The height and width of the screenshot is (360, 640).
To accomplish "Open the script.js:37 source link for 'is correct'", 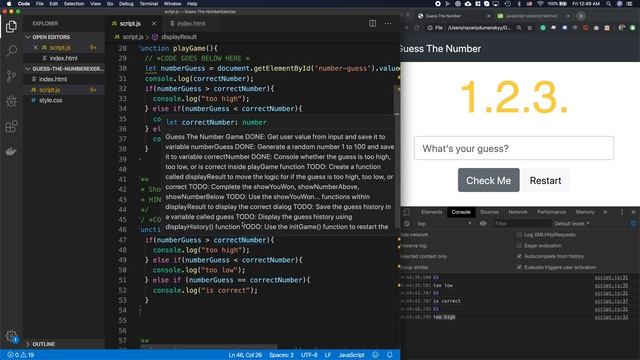I will point(611,301).
